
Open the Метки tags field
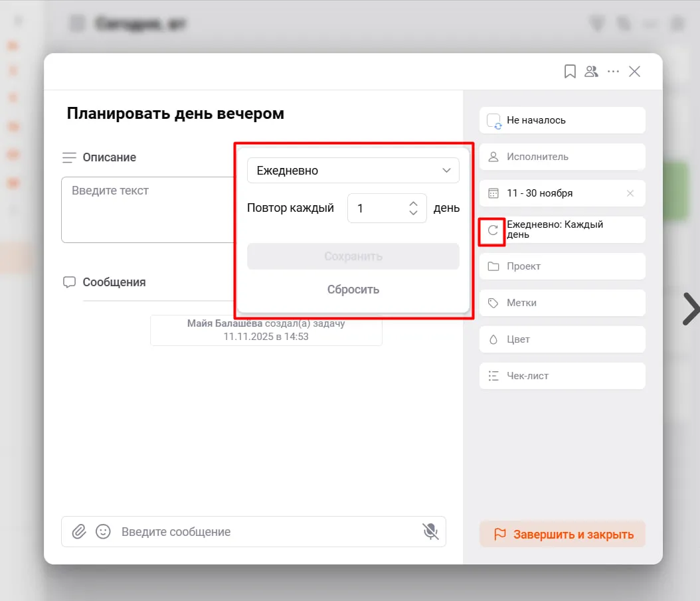[x=562, y=303]
